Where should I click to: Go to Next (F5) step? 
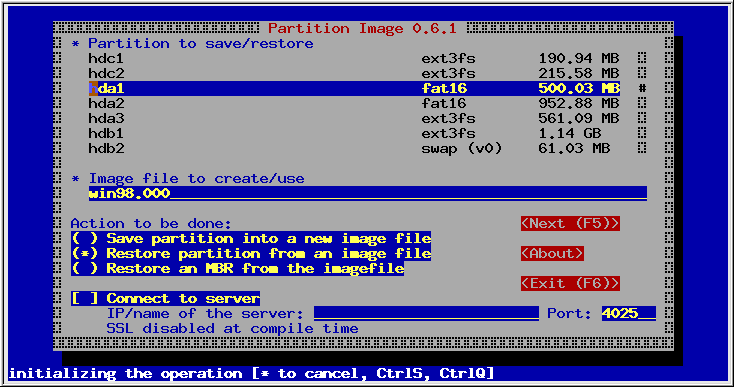click(x=570, y=223)
